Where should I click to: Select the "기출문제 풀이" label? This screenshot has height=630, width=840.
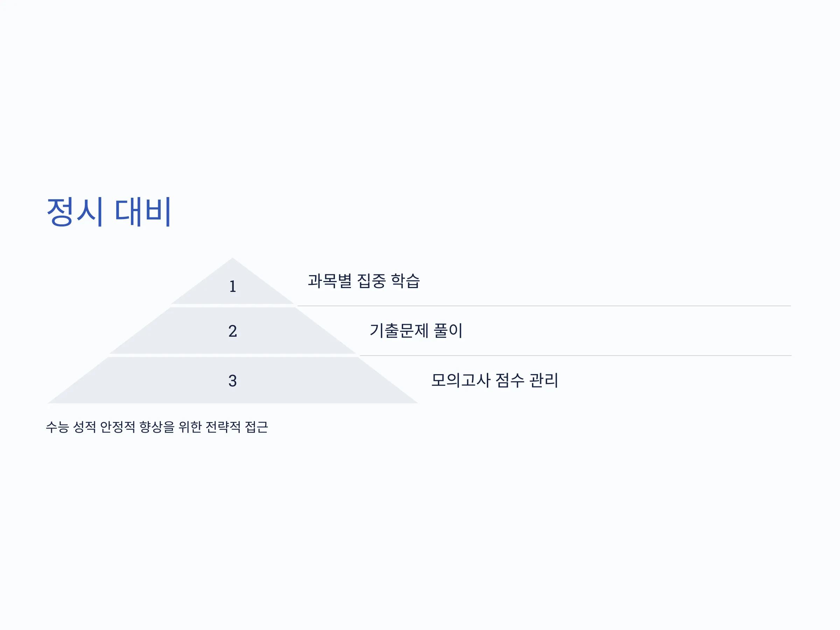(x=416, y=330)
